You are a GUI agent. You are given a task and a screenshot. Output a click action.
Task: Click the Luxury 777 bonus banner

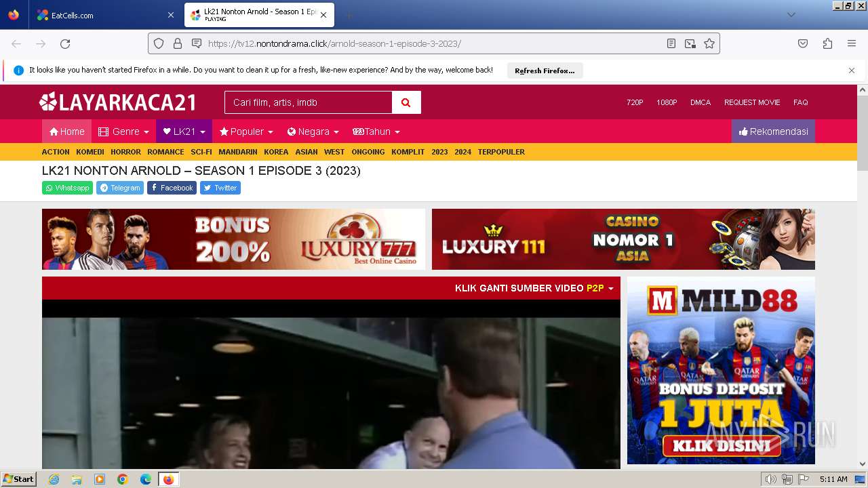click(x=233, y=239)
